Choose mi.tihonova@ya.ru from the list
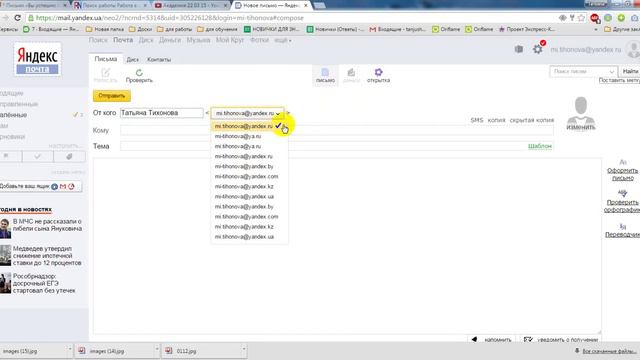The image size is (640, 360). [238, 146]
